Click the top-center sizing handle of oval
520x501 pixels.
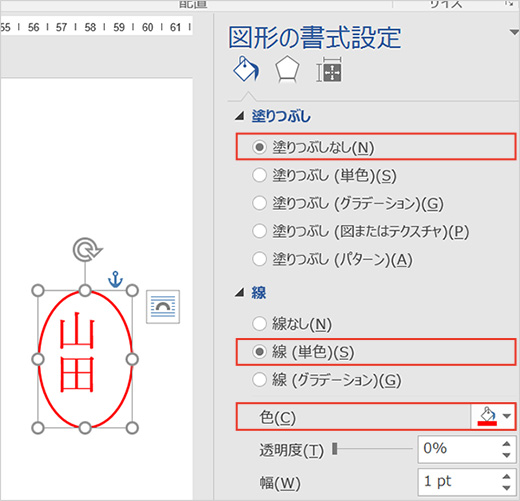click(85, 290)
